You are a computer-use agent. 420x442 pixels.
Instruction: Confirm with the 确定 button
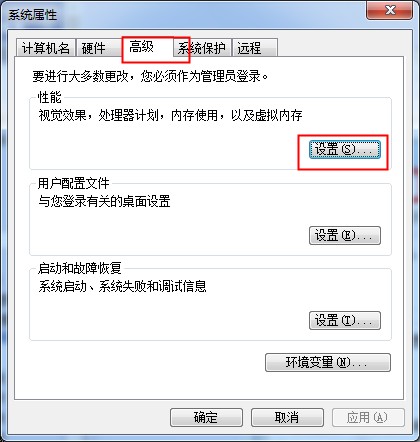206,417
